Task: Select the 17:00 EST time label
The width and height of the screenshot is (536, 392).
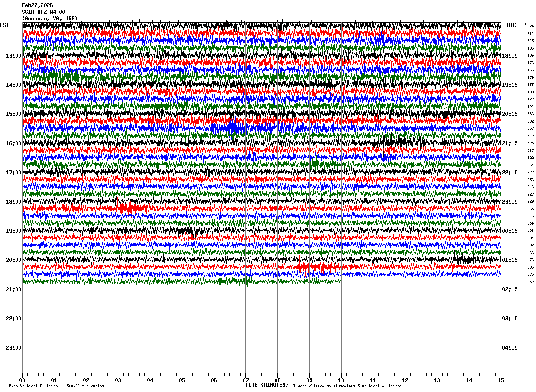Action: click(14, 173)
